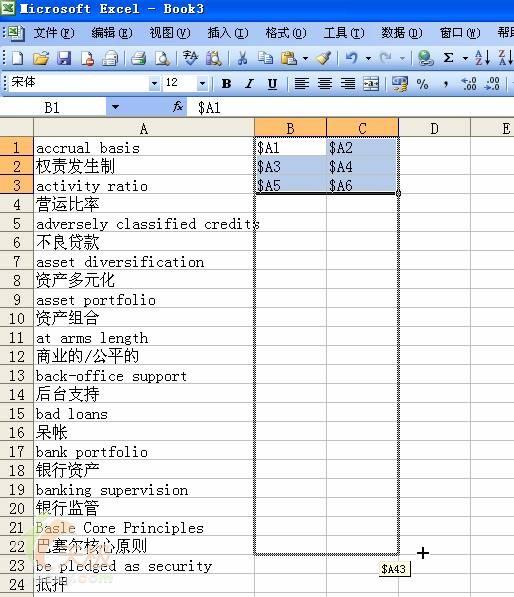Image resolution: width=514 pixels, height=597 pixels.
Task: Apply Percent style format
Action: coord(423,83)
